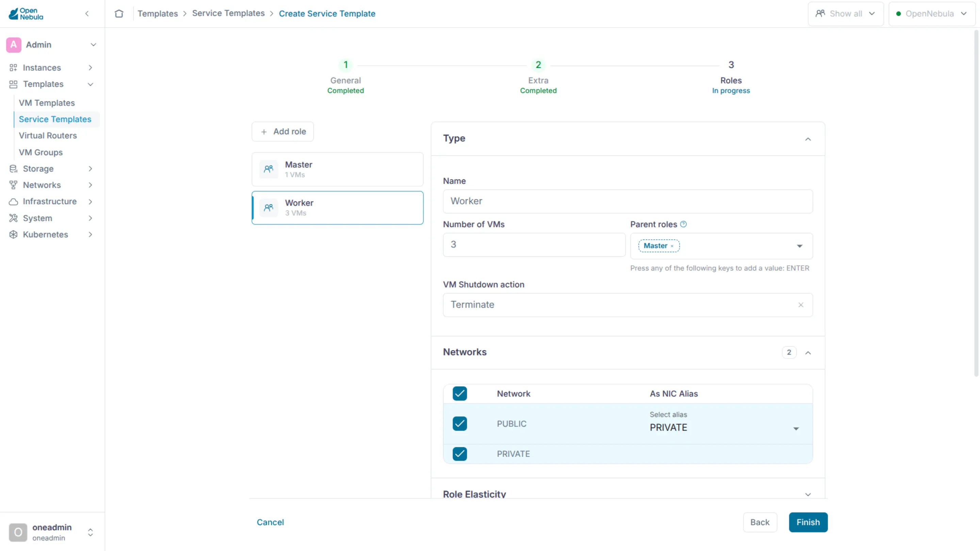Screen dimensions: 980x551
Task: Collapse the sidebar with the arrow icon
Action: [x=87, y=14]
